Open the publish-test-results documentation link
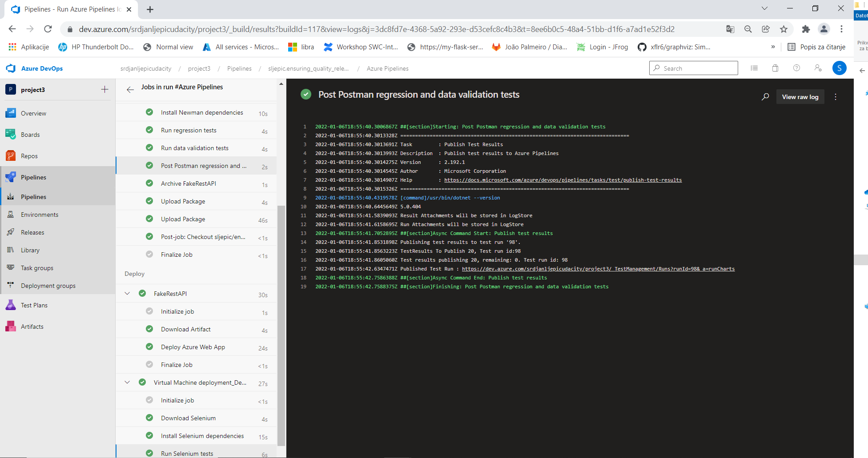The image size is (868, 458). [563, 180]
